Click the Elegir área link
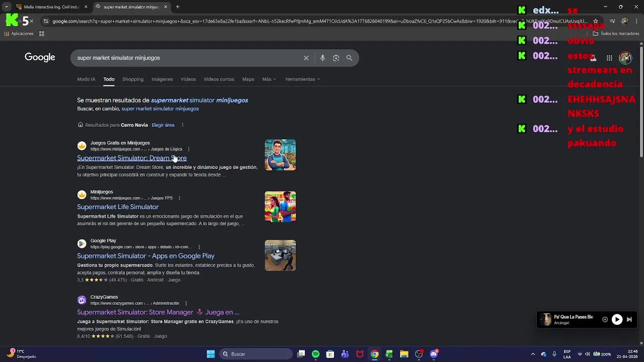 pos(163,125)
